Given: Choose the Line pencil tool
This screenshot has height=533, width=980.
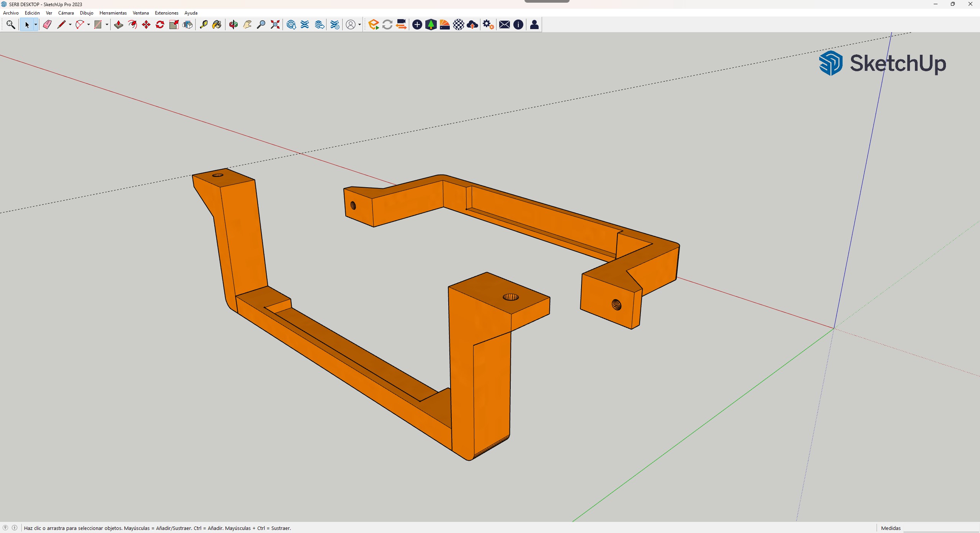Looking at the screenshot, I should pyautogui.click(x=61, y=25).
